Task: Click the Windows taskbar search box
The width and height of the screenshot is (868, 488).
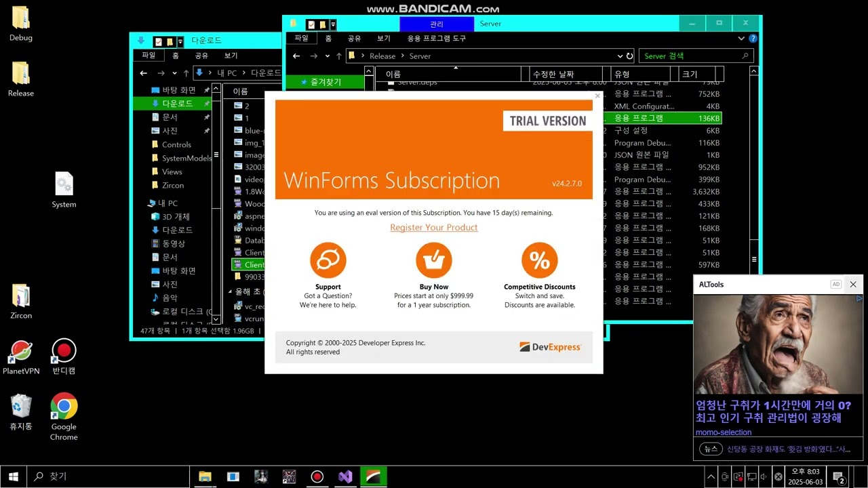Action: tap(108, 476)
